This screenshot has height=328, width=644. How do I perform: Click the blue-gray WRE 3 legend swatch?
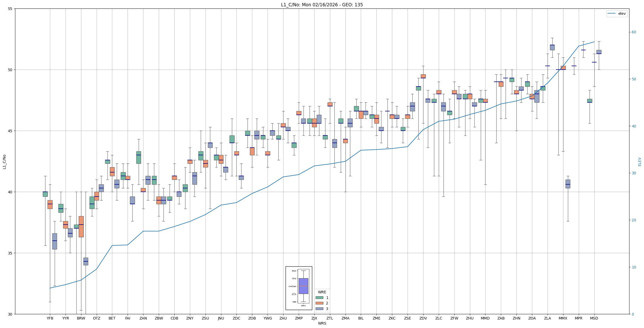tap(319, 309)
